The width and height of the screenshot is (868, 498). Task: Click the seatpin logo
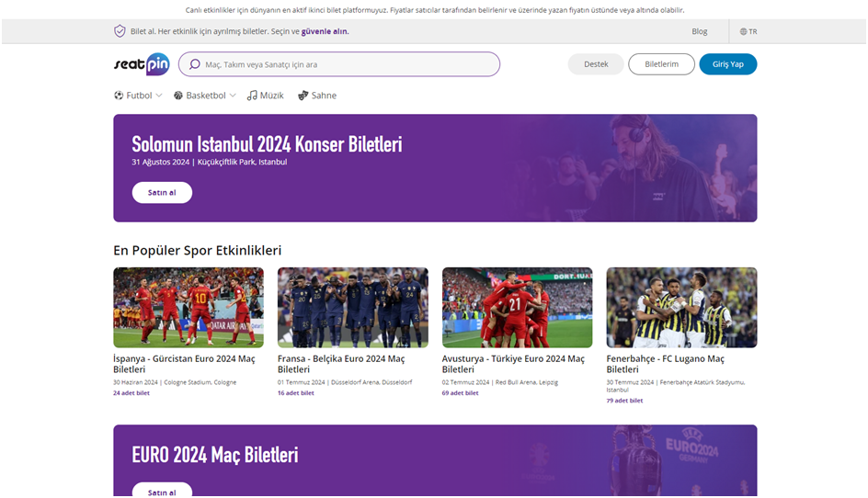tap(141, 64)
